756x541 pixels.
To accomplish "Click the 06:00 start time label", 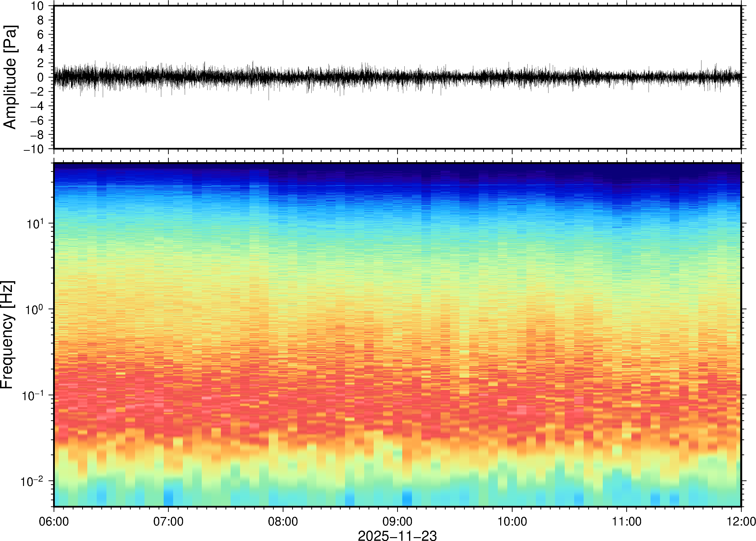I will (54, 521).
